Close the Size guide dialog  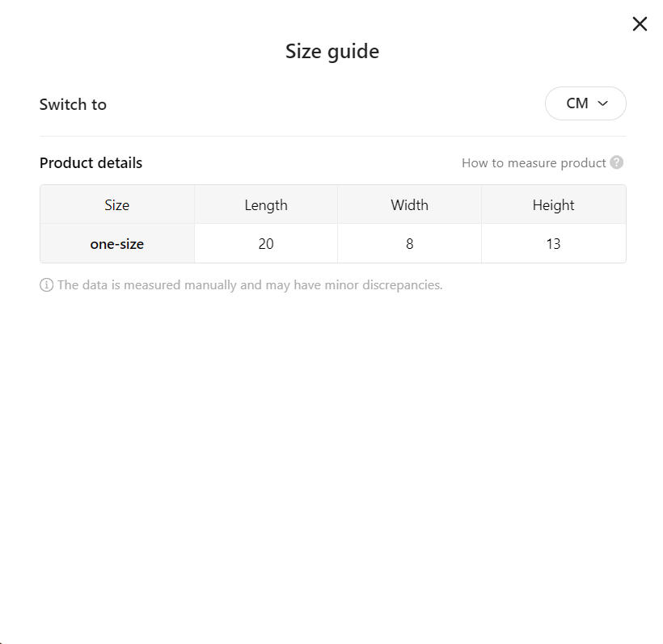(x=640, y=24)
